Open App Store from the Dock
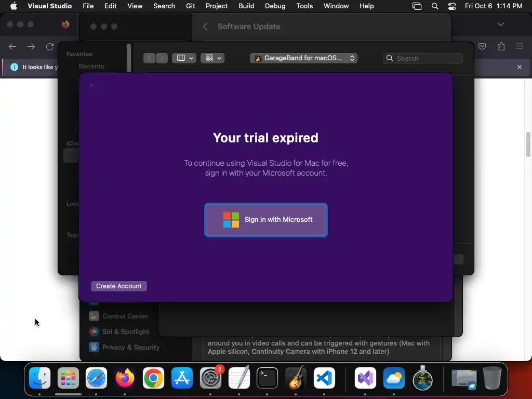Screen dimensions: 532x399 (x=182, y=378)
